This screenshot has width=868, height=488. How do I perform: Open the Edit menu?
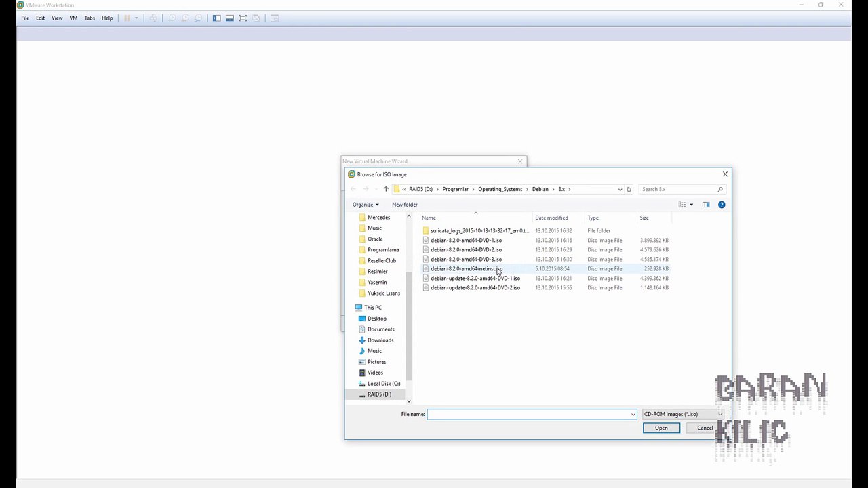point(41,18)
